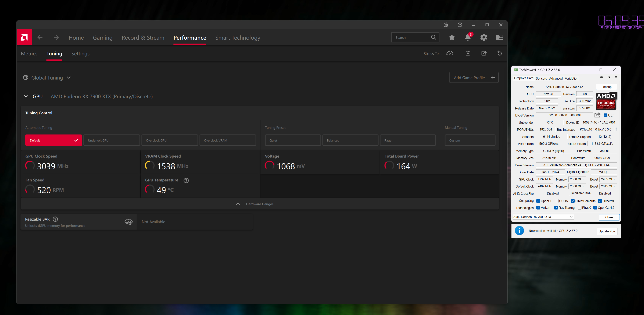Open the favorites star icon
Screen dimensions: 644x315
pyautogui.click(x=452, y=38)
